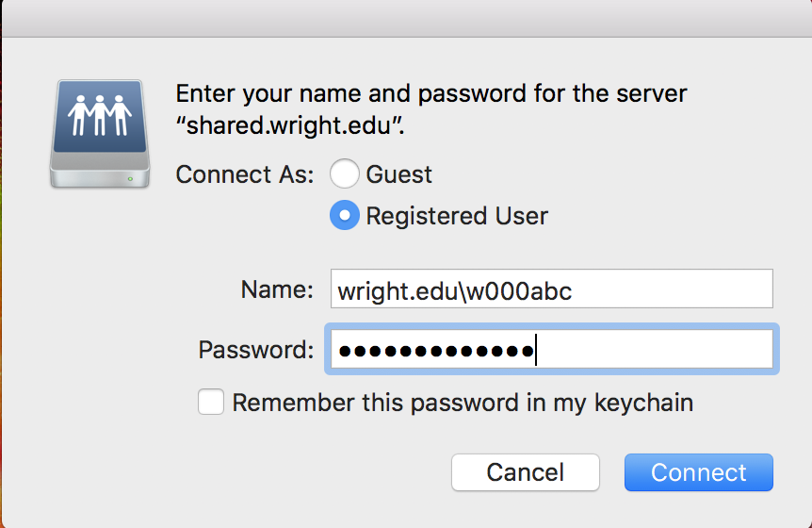The width and height of the screenshot is (812, 528).
Task: Click the "Password:" field label
Action: [x=255, y=350]
